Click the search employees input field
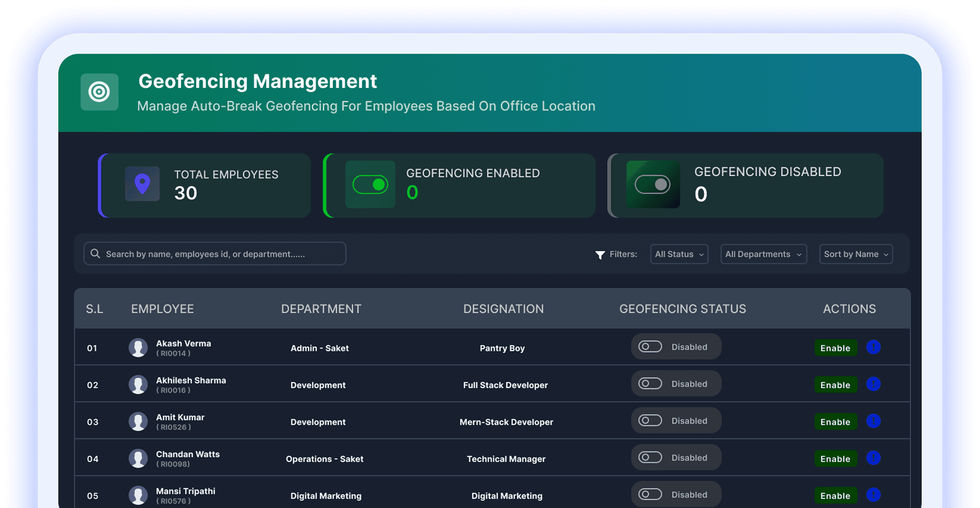980x508 pixels. click(x=214, y=253)
